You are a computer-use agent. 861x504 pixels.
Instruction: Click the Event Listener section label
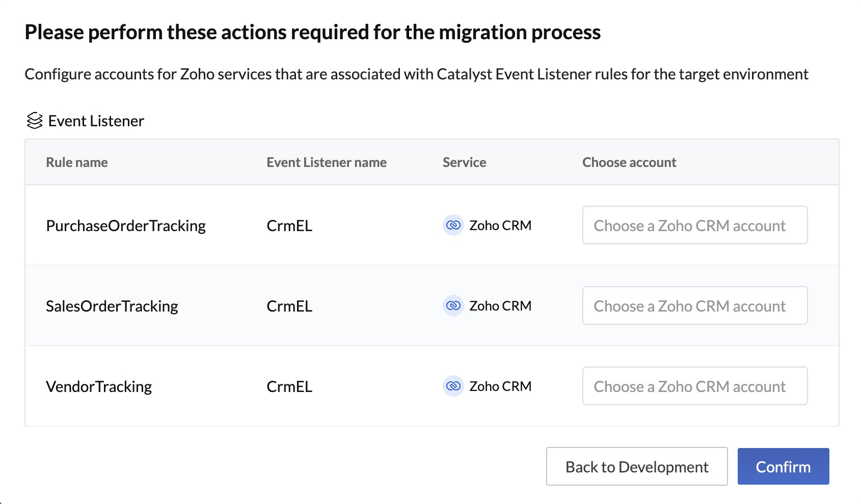[96, 121]
